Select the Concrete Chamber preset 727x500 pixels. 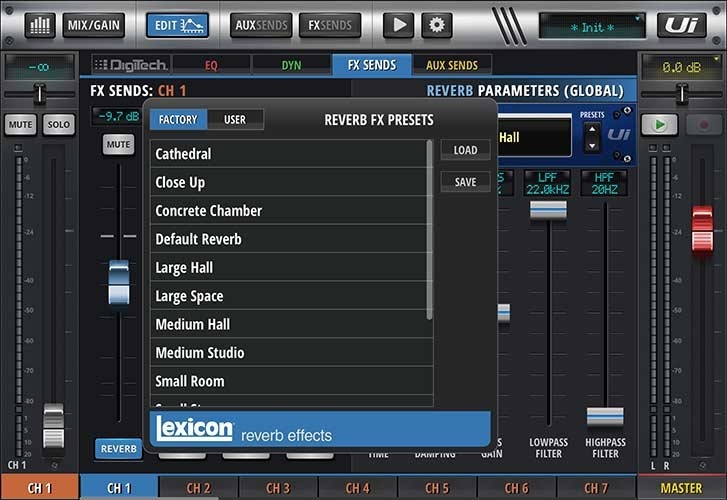(291, 211)
